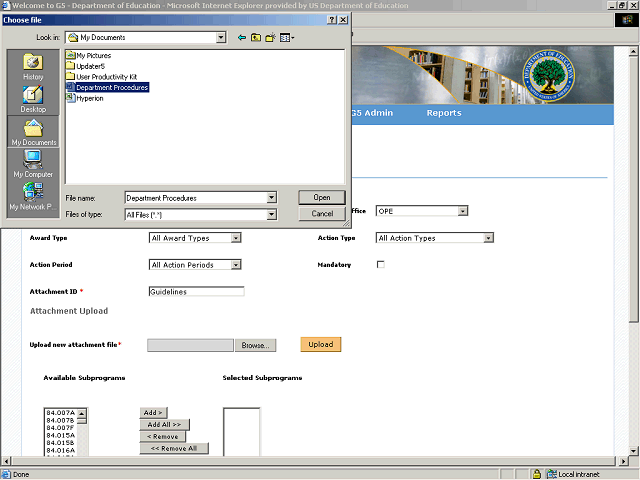Select the Department Procedures file
The height and width of the screenshot is (480, 640).
107,87
